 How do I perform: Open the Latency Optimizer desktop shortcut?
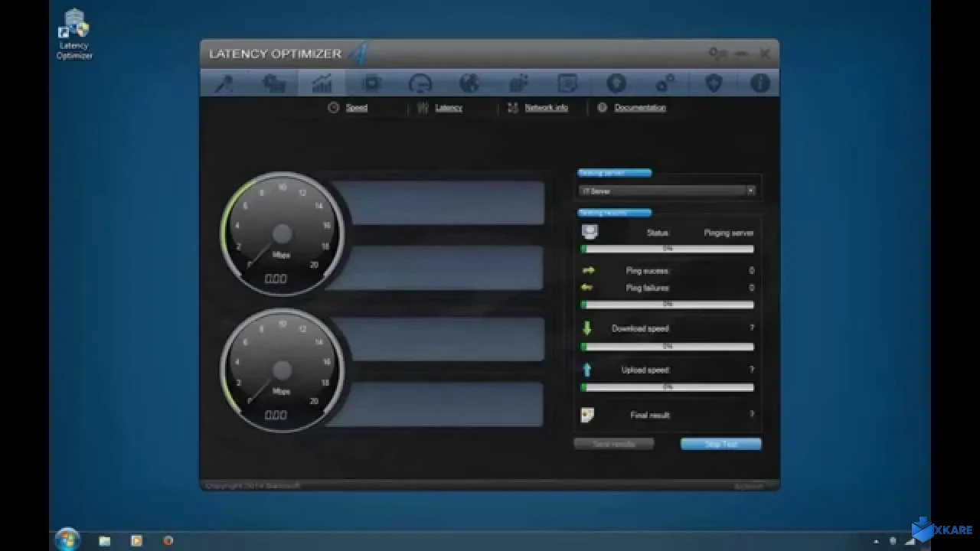[74, 34]
